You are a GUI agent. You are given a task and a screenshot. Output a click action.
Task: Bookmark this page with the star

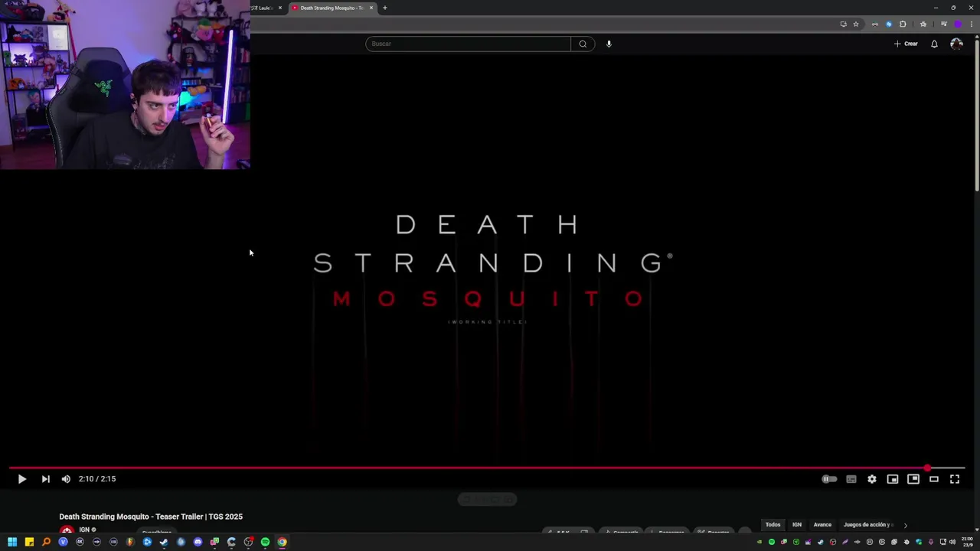856,24
